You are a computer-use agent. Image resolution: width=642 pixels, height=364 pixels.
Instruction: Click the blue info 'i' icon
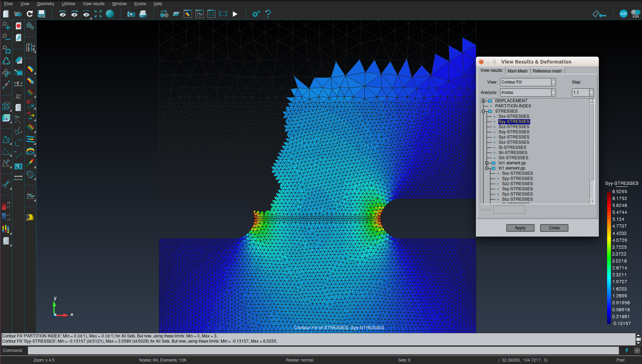coord(18,166)
